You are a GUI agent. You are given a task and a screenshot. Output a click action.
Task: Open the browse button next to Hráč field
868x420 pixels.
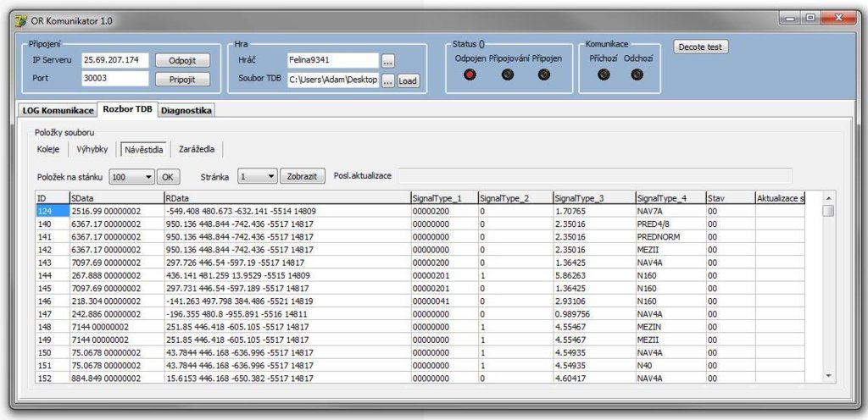pyautogui.click(x=388, y=60)
